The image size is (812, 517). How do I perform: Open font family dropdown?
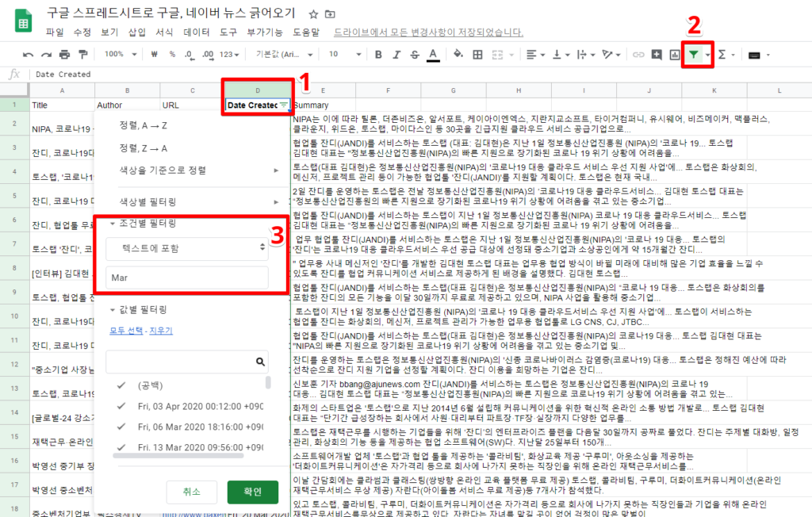[x=285, y=55]
